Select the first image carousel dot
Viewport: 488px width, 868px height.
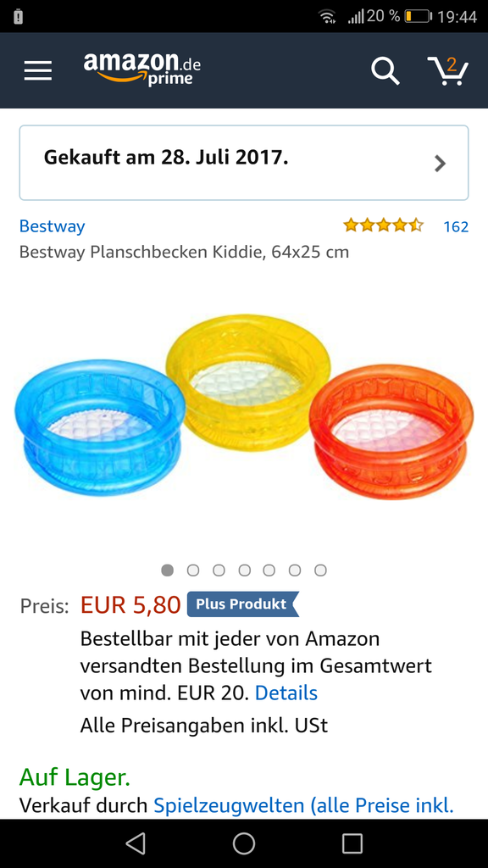167,570
